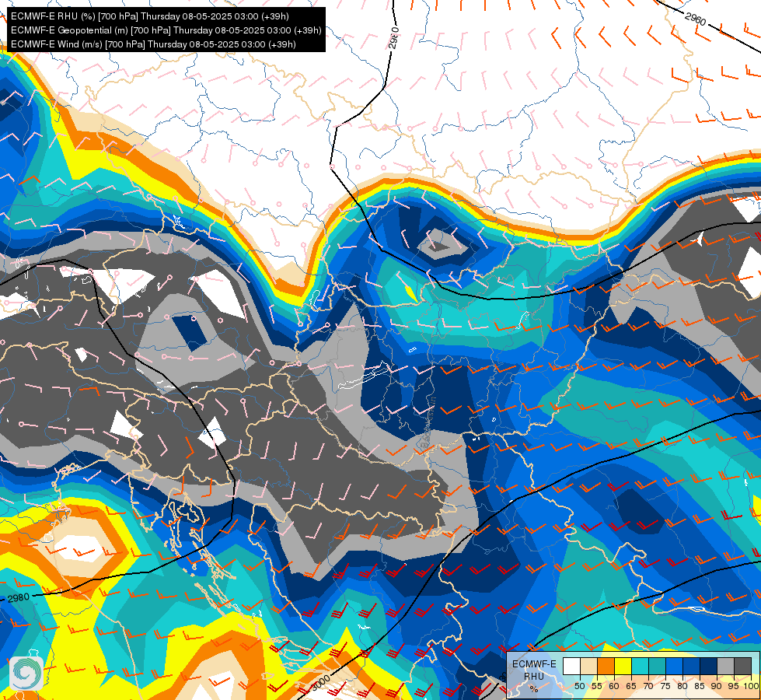761x700 pixels.
Task: Select the ECMWF-E Geopotential (m) title line
Action: pos(166,30)
